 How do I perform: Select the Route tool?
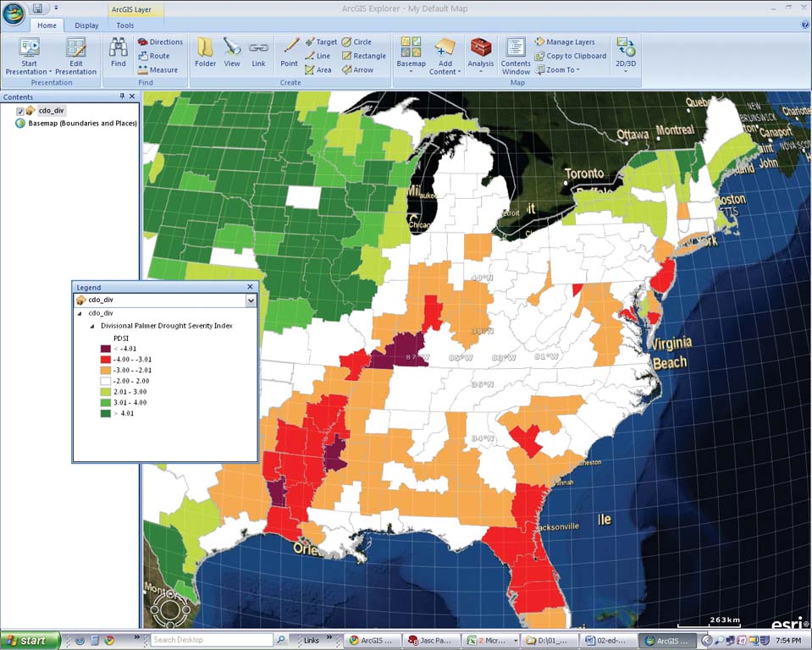tap(154, 56)
